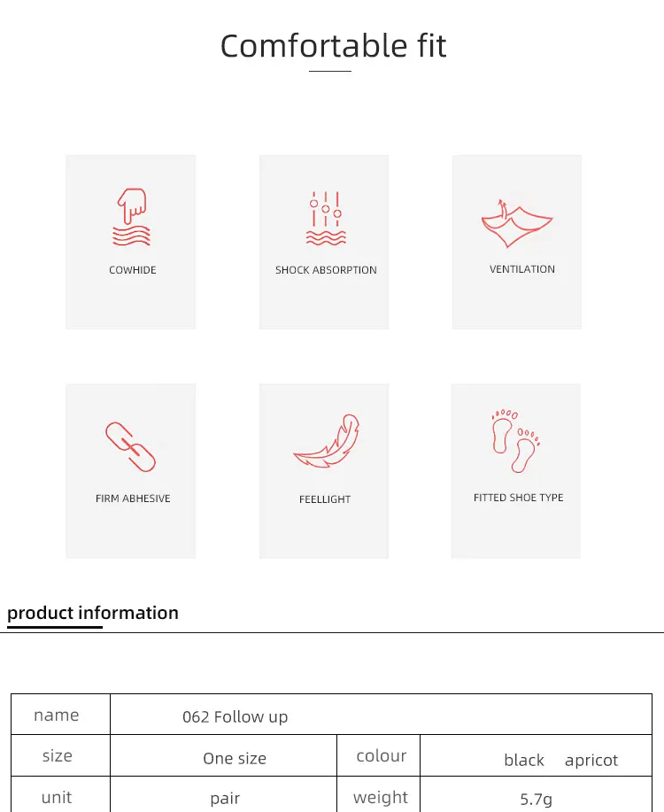
Task: Open the product information tab
Action: click(x=93, y=613)
